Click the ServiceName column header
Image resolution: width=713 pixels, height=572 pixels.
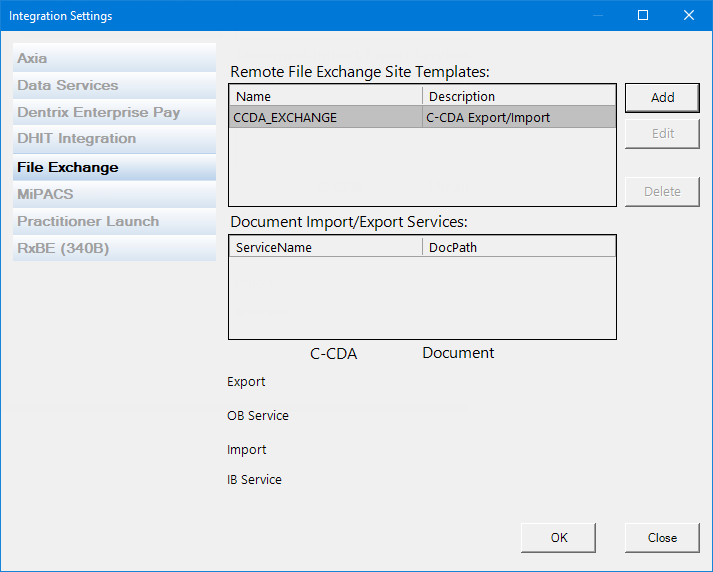[x=326, y=247]
